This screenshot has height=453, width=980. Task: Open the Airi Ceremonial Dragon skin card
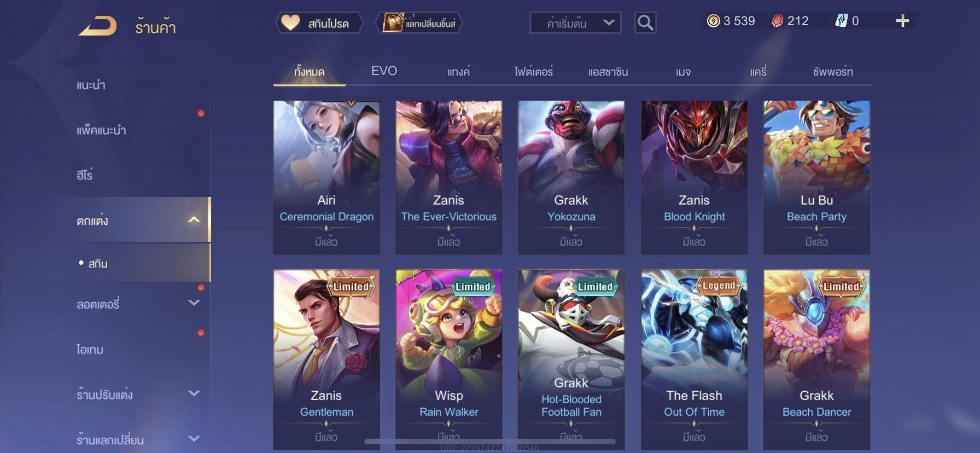click(x=326, y=177)
